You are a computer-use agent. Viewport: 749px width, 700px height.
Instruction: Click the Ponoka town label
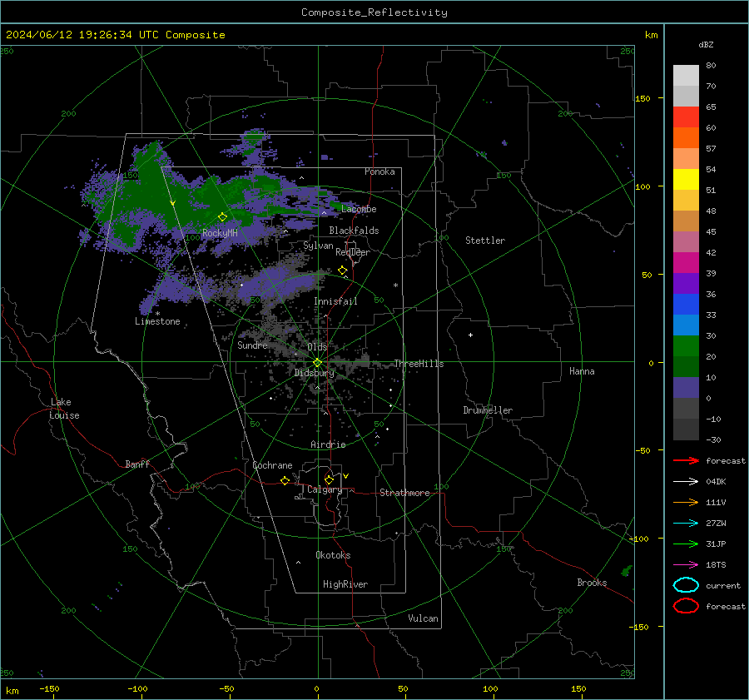tap(379, 171)
